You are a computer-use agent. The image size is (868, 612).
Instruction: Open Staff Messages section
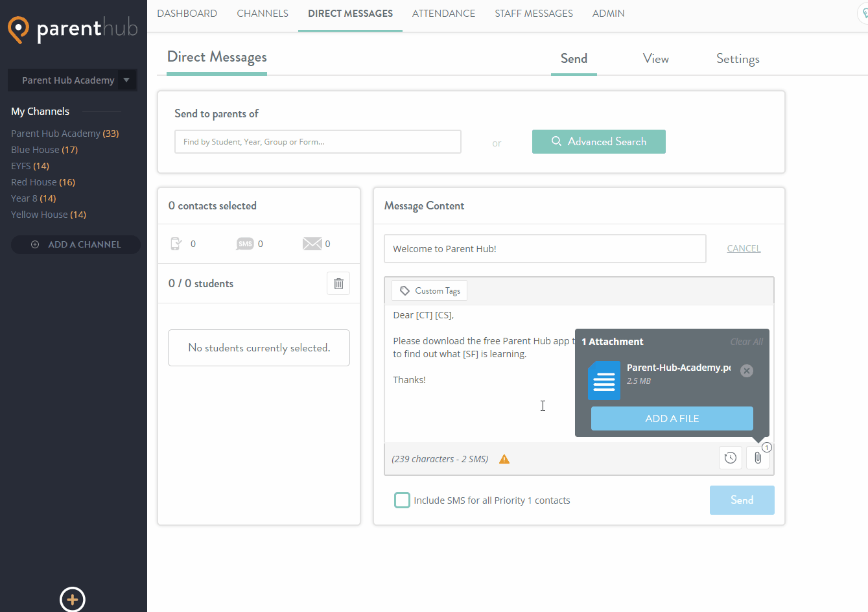(x=534, y=14)
